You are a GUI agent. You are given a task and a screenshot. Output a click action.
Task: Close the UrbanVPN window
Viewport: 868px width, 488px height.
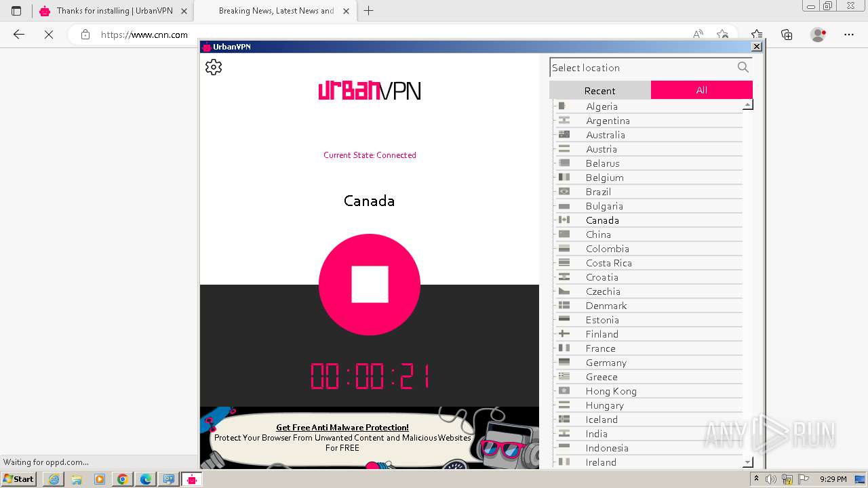point(757,46)
